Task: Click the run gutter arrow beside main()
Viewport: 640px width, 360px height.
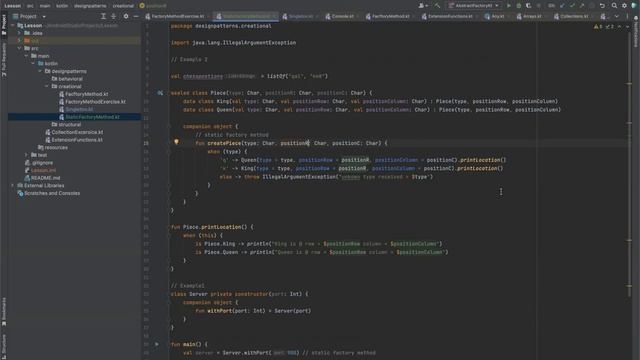Action: pos(157,344)
